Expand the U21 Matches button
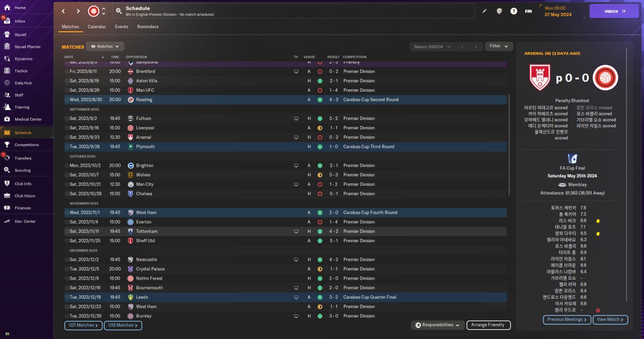Image resolution: width=644 pixels, height=339 pixels. [x=84, y=325]
